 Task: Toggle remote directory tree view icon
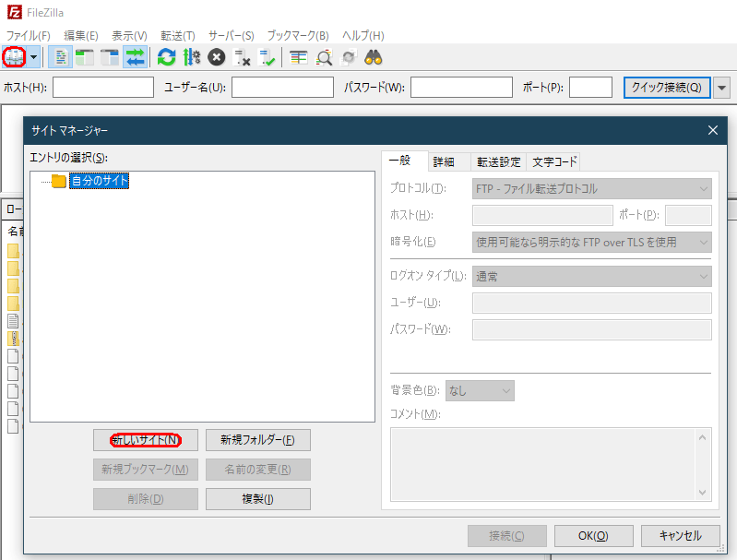[x=110, y=57]
